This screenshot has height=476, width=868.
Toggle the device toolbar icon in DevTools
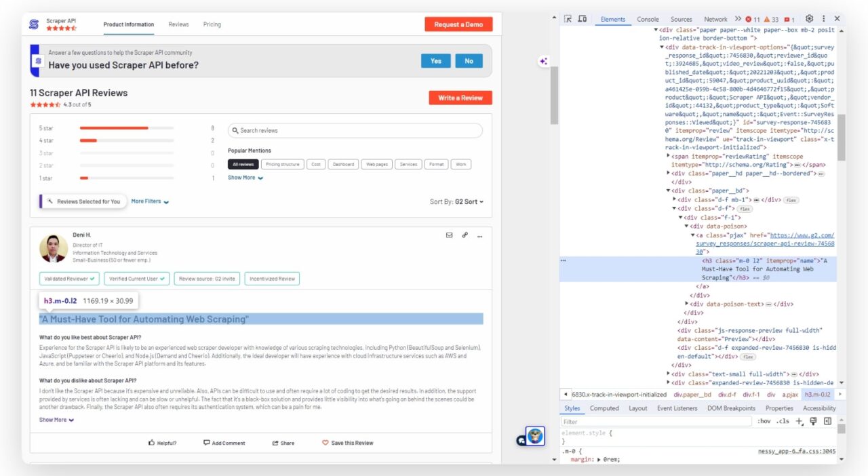582,19
